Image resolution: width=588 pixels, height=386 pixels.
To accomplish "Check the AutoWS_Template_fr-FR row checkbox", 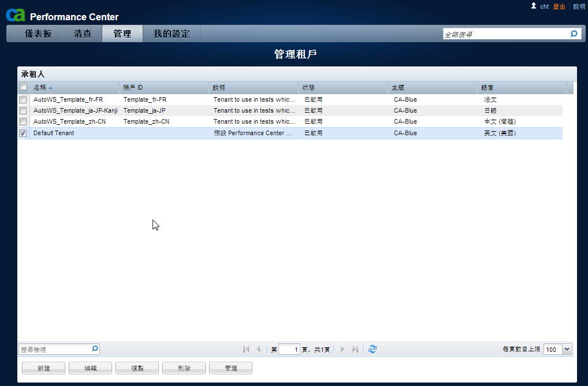I will (x=23, y=100).
